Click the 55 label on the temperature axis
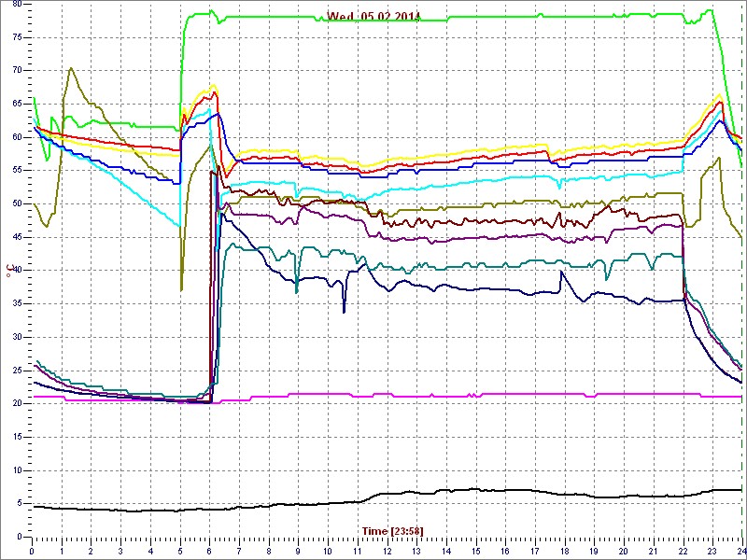Viewport: 747px width, 560px height. coord(18,171)
